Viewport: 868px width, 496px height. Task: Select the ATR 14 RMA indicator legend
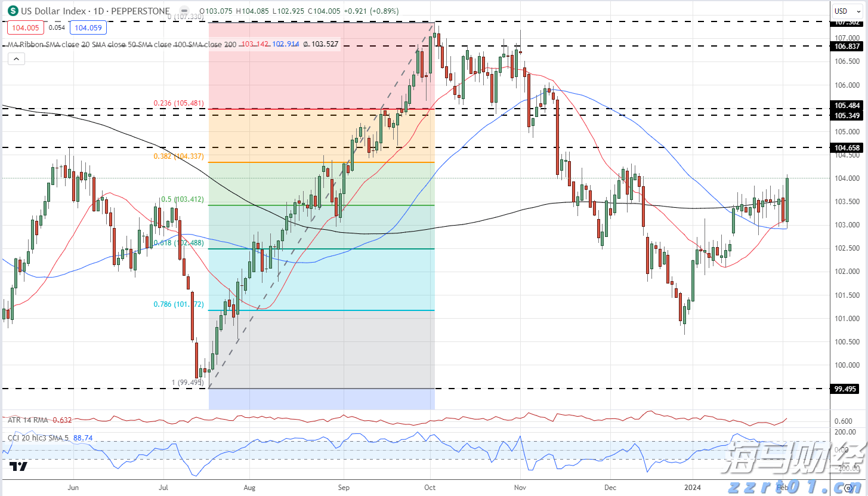[29, 420]
